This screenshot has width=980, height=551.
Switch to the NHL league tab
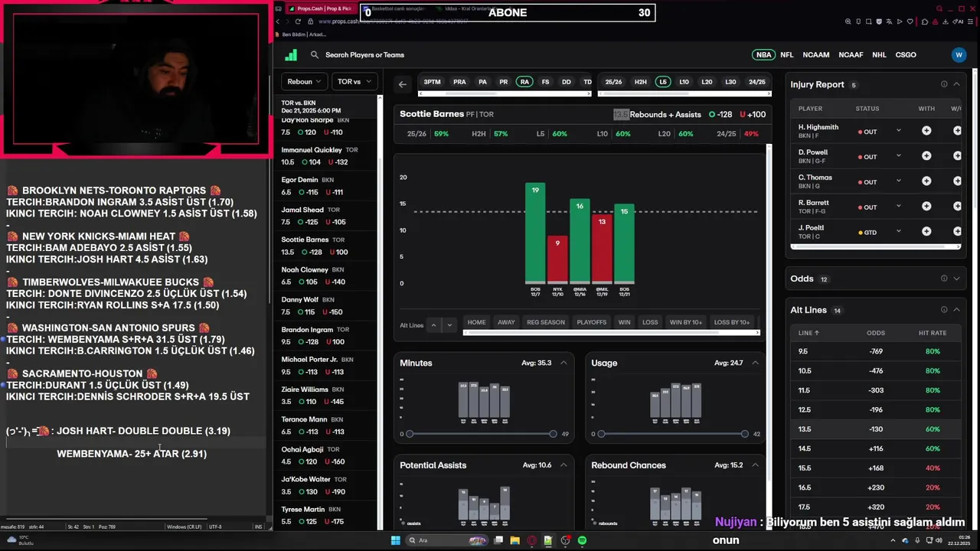click(879, 55)
